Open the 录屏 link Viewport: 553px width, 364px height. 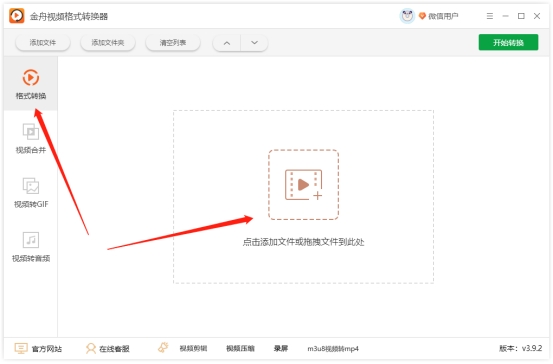pyautogui.click(x=281, y=349)
